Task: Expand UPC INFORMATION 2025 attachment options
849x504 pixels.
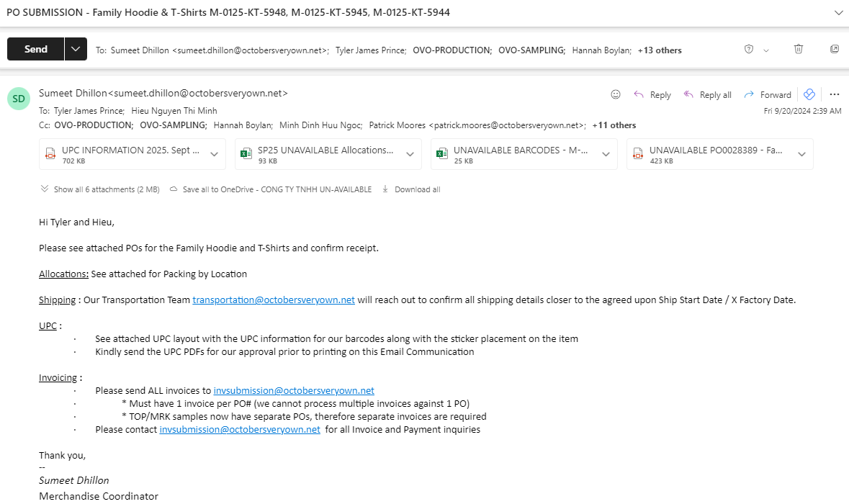Action: tap(215, 154)
